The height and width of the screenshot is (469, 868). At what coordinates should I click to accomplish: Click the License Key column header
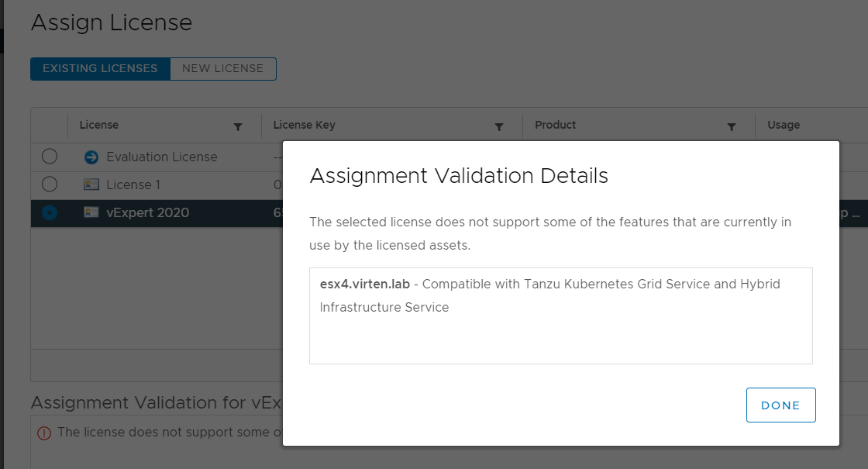click(x=305, y=125)
